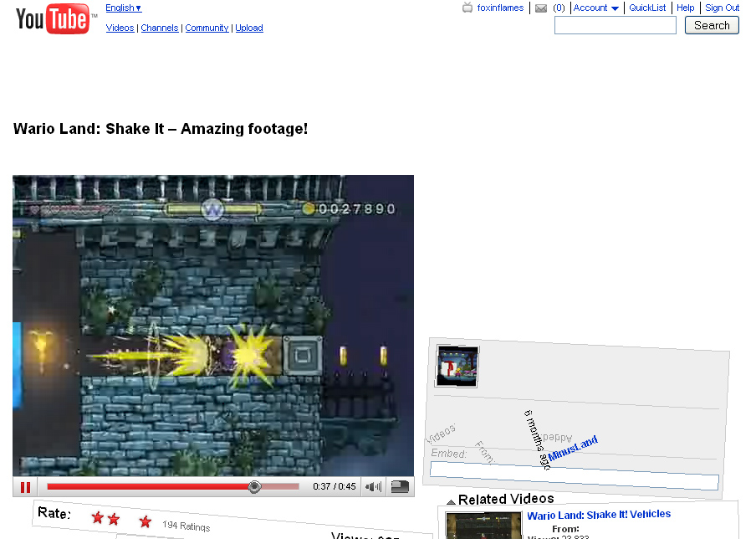
Task: Mute audio using the speaker icon
Action: click(x=374, y=487)
